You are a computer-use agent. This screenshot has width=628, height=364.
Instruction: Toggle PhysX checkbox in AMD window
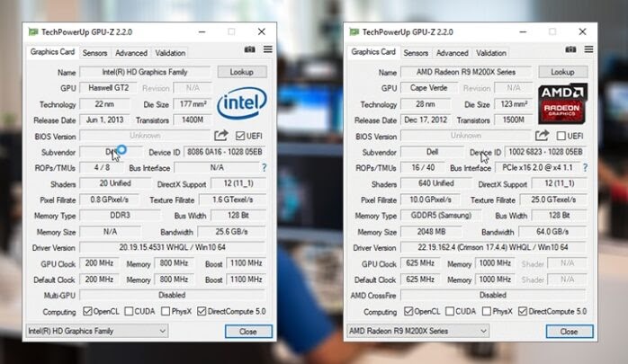487,311
